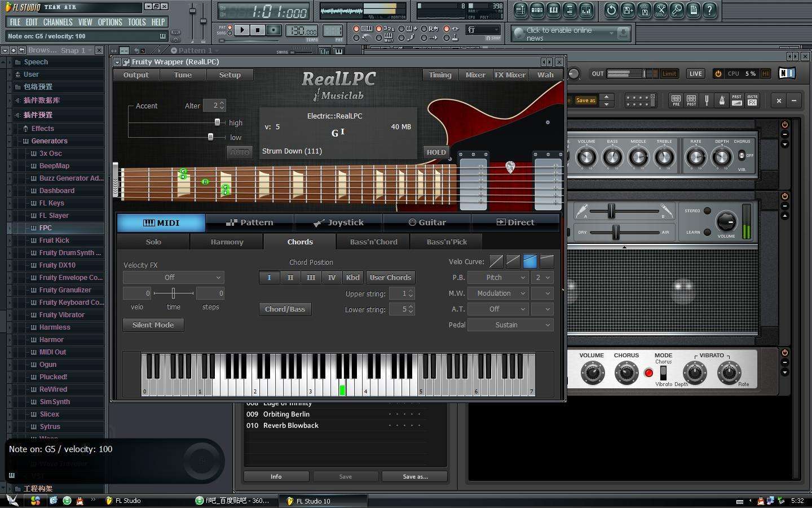
Task: Click the question mark help icon
Action: [709, 10]
